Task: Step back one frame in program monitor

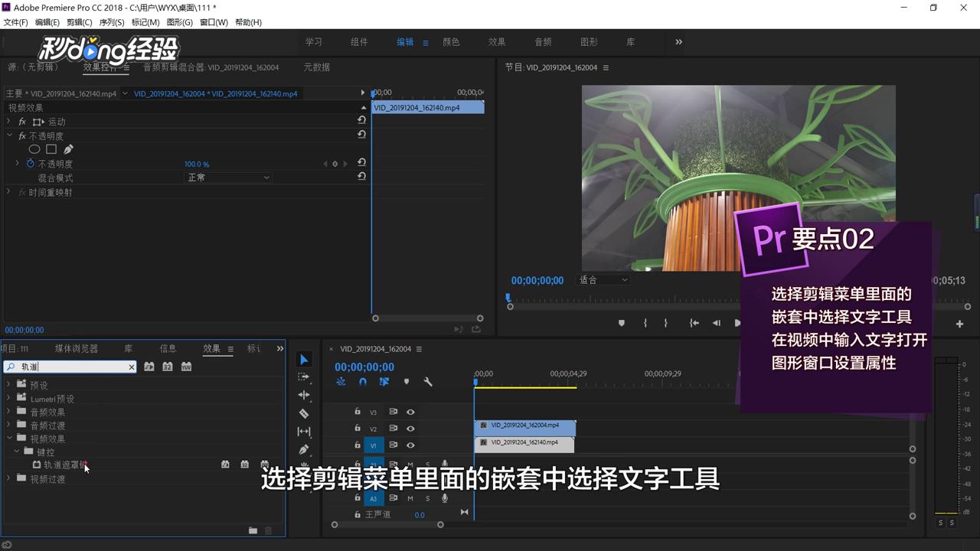Action: pos(717,323)
